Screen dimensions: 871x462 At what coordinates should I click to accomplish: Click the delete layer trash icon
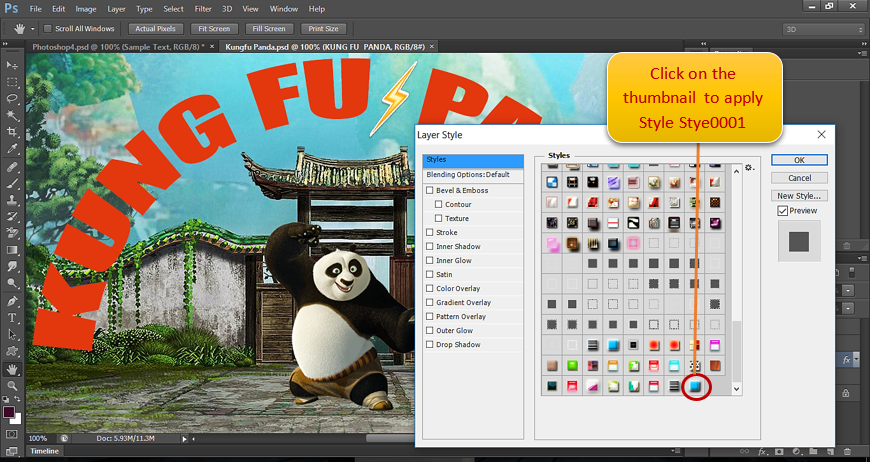847,451
